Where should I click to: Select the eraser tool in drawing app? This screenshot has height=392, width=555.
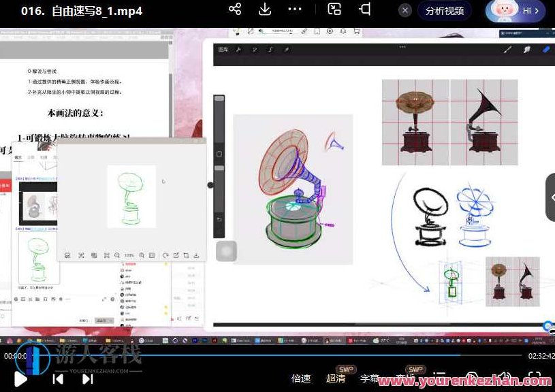pos(545,50)
